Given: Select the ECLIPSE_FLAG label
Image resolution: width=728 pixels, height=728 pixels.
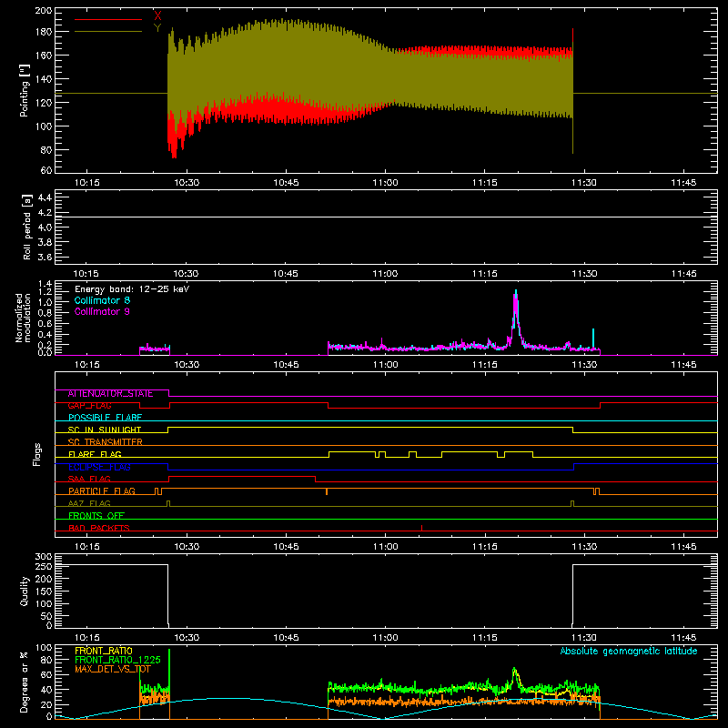Looking at the screenshot, I should point(99,467).
